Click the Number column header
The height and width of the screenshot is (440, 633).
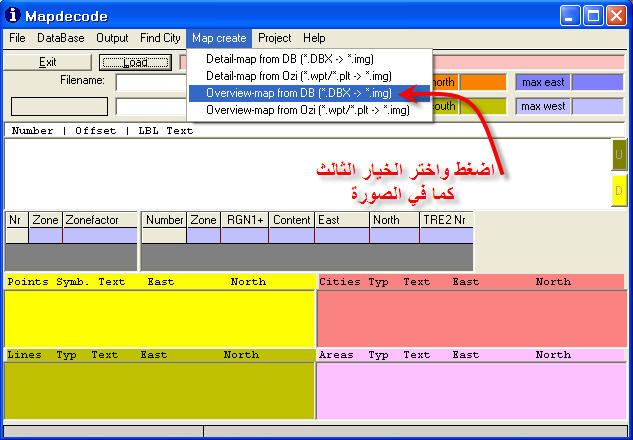[x=164, y=220]
